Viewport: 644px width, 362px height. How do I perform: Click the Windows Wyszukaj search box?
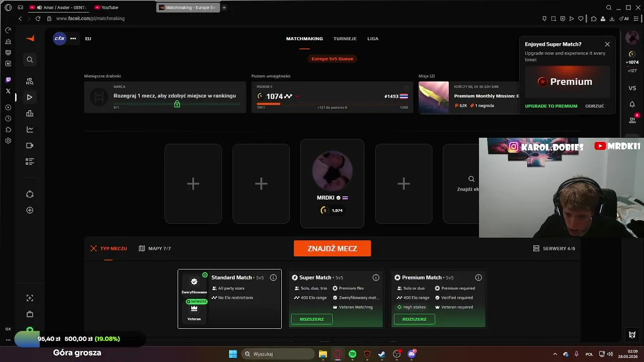tap(278, 354)
